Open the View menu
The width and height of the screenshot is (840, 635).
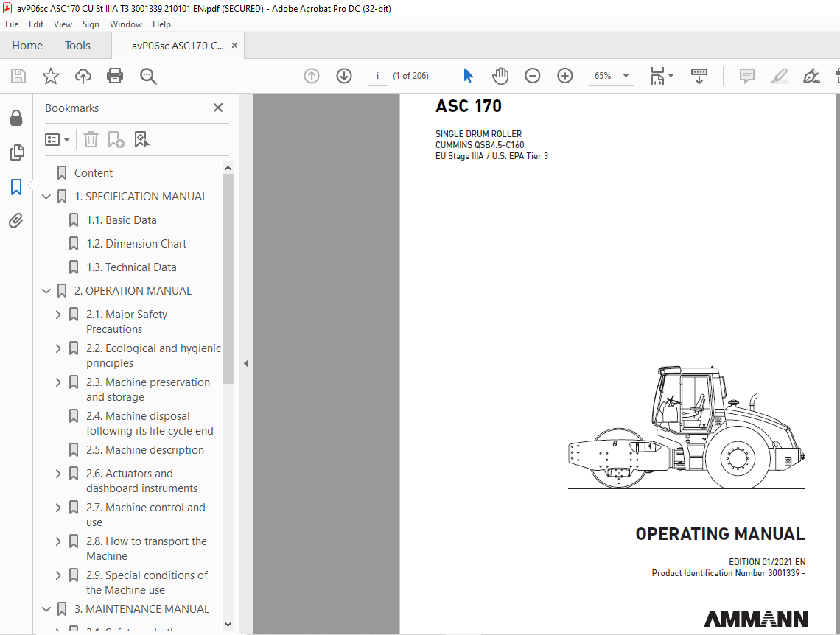coord(63,24)
